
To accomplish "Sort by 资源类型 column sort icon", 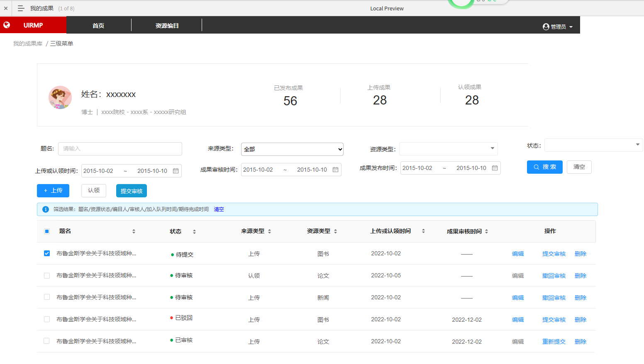I will tap(335, 231).
